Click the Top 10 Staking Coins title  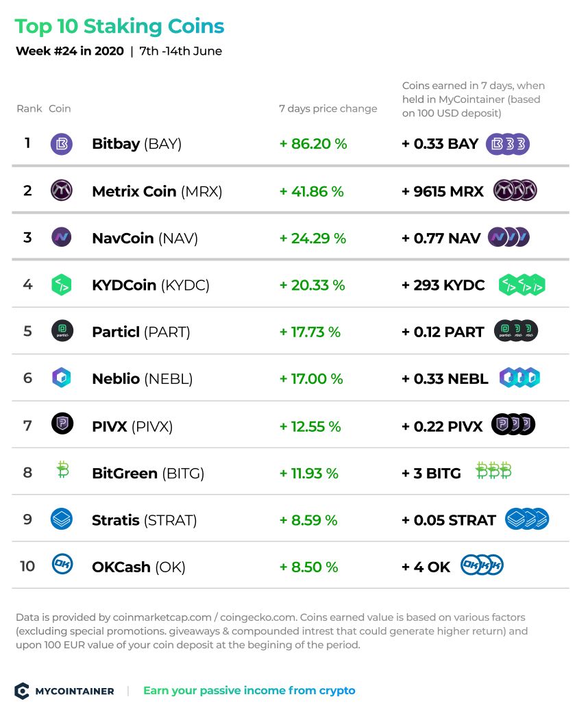click(x=119, y=27)
